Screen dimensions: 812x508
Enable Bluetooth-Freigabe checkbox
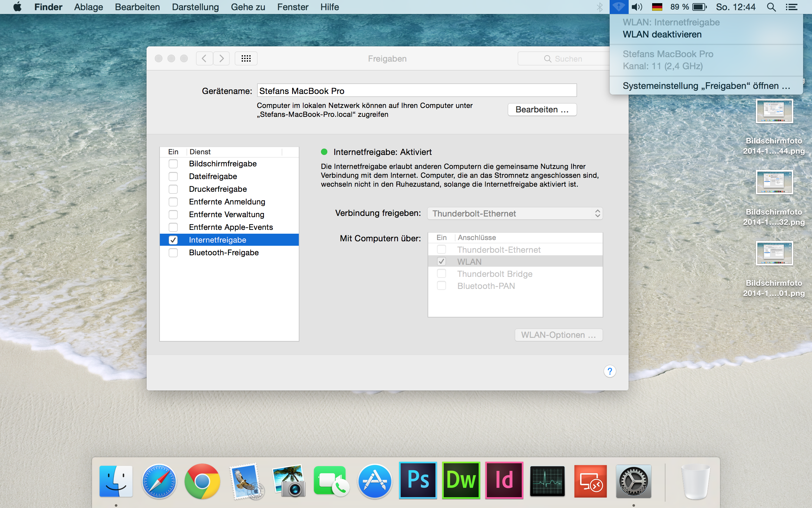pos(173,253)
